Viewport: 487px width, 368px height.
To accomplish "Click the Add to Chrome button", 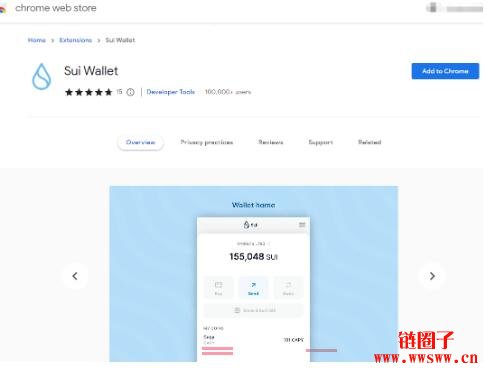I will pyautogui.click(x=445, y=71).
